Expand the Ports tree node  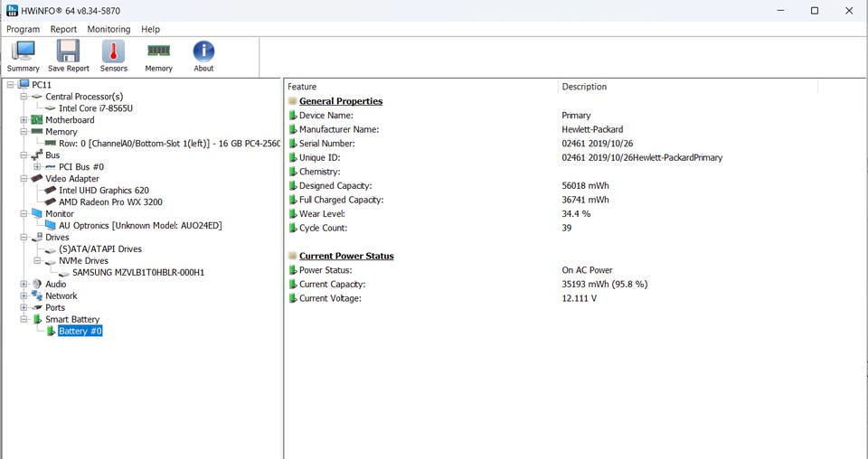coord(24,307)
